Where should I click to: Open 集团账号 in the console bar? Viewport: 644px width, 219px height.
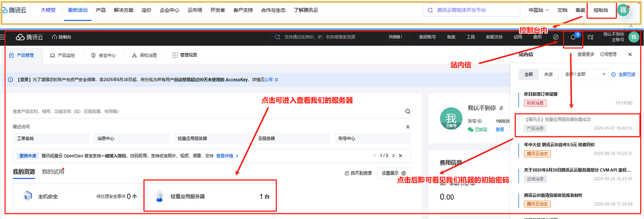pos(427,37)
